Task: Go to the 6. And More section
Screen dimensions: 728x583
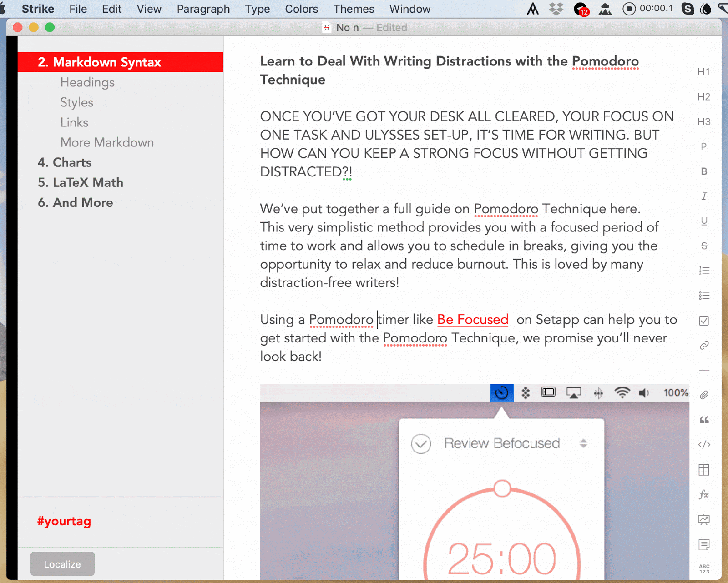Action: pos(76,202)
